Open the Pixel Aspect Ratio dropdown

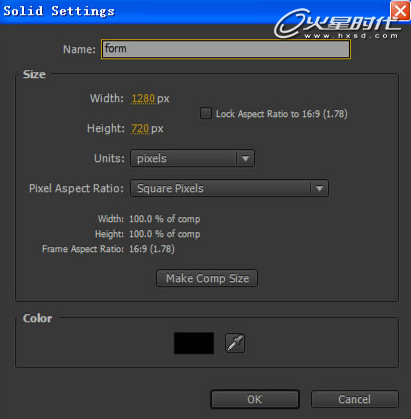tap(229, 188)
